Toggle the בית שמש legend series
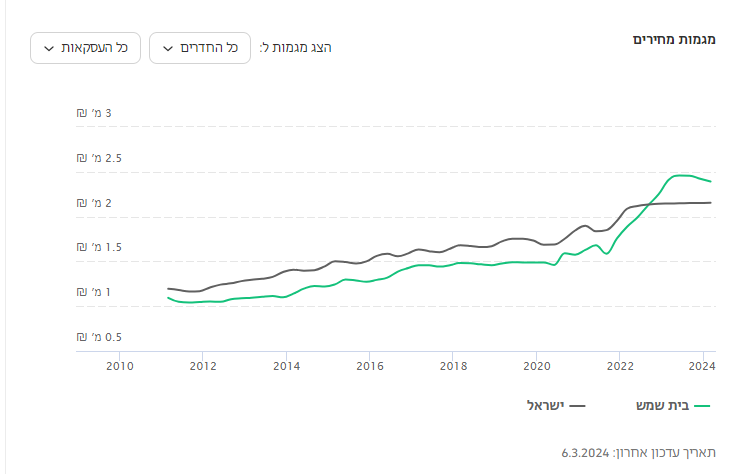 click(x=663, y=406)
